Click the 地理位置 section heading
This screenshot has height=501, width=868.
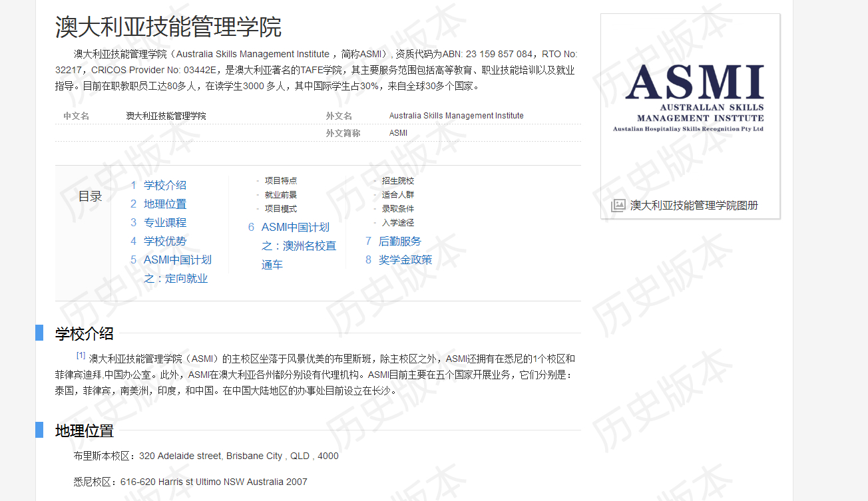(85, 430)
